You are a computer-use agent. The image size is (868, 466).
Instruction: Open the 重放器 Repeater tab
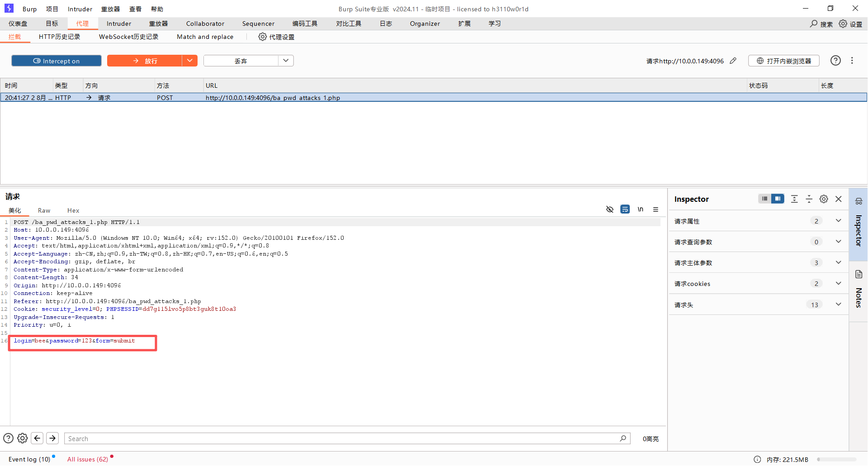[x=158, y=24]
